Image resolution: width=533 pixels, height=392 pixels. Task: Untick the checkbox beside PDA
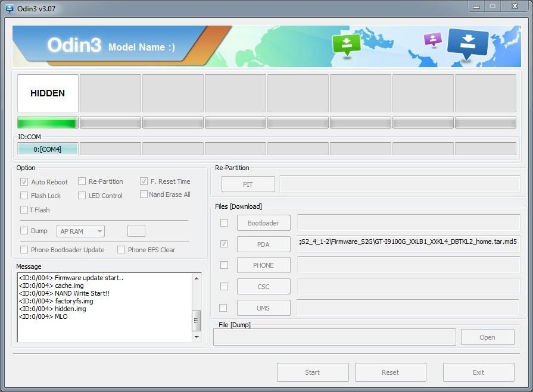click(x=224, y=244)
